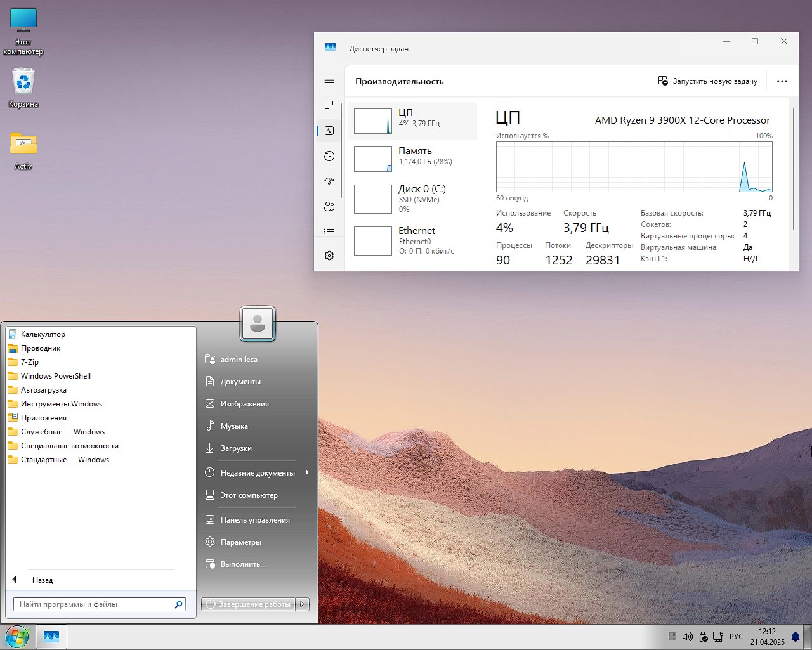
Task: Click the vertical scrollbar in the Task Manager CPU pane
Action: [x=793, y=170]
